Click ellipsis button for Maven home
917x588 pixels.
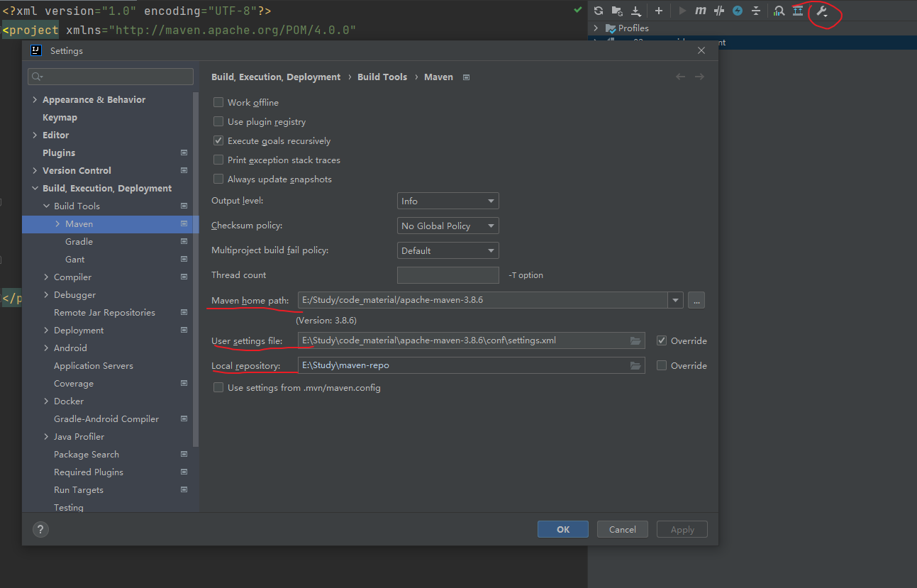click(696, 301)
